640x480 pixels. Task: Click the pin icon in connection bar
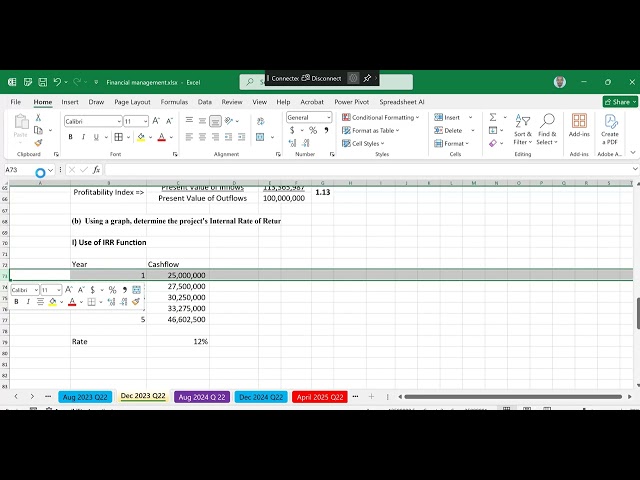(367, 78)
